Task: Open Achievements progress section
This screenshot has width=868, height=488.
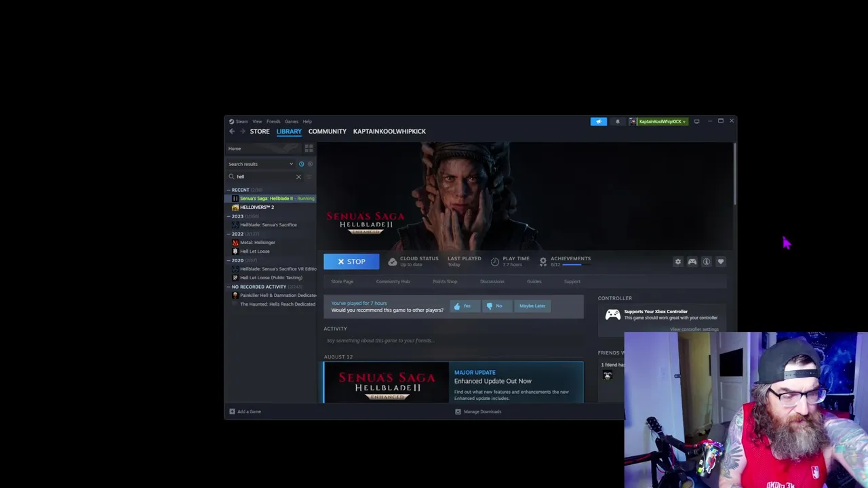Action: click(x=566, y=261)
